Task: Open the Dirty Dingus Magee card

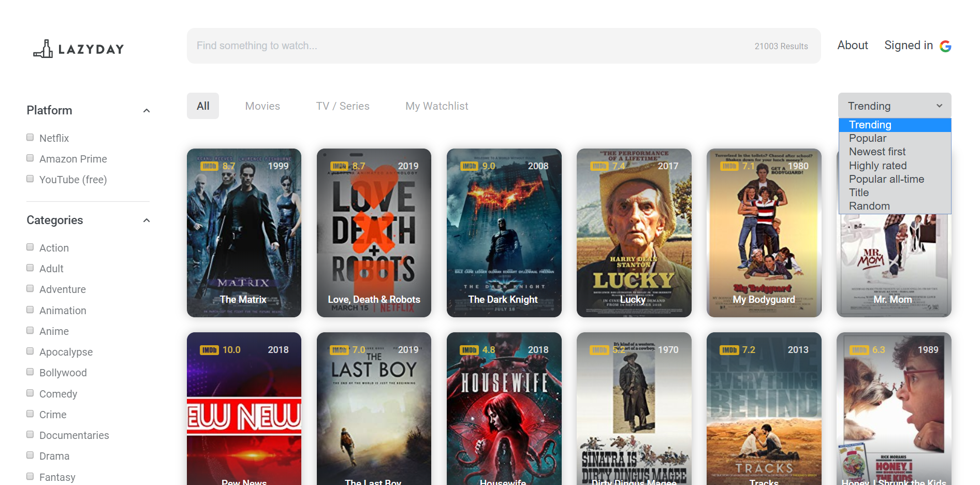Action: [634, 409]
